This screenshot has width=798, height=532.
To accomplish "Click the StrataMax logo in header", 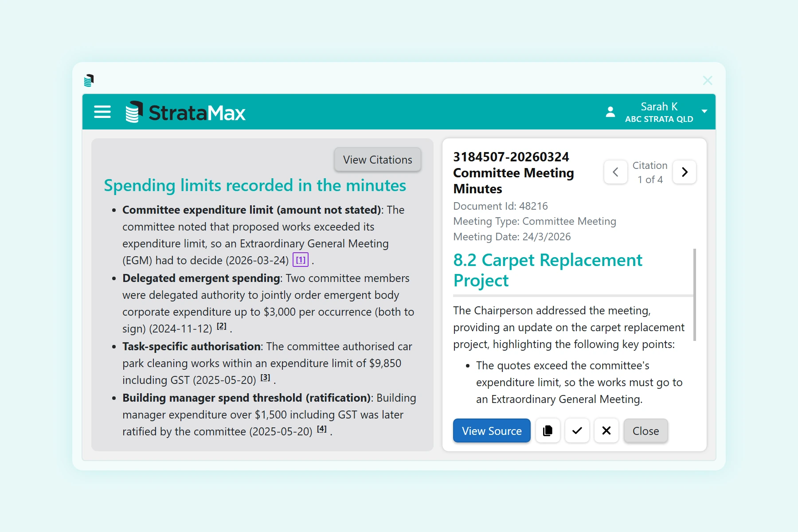I will pos(185,112).
